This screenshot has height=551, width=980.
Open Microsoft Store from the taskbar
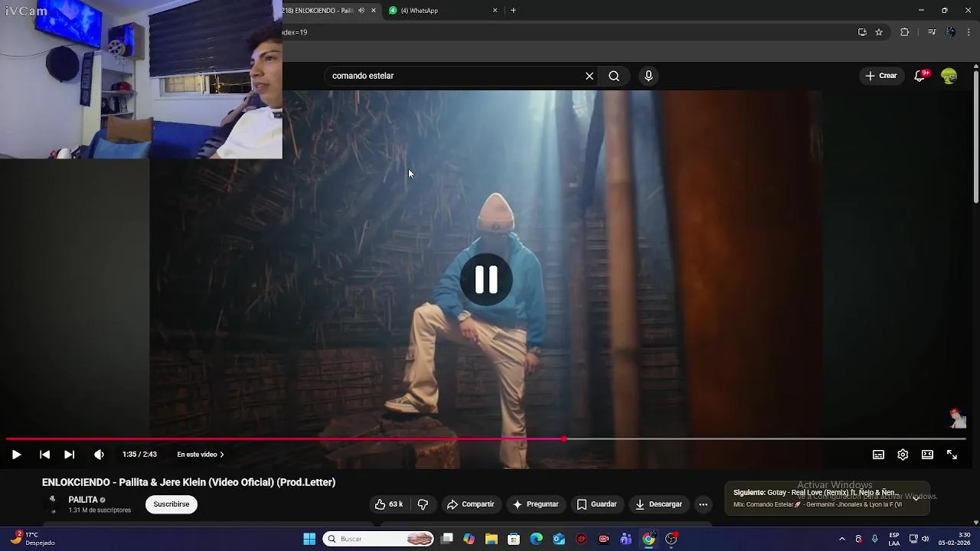[514, 540]
